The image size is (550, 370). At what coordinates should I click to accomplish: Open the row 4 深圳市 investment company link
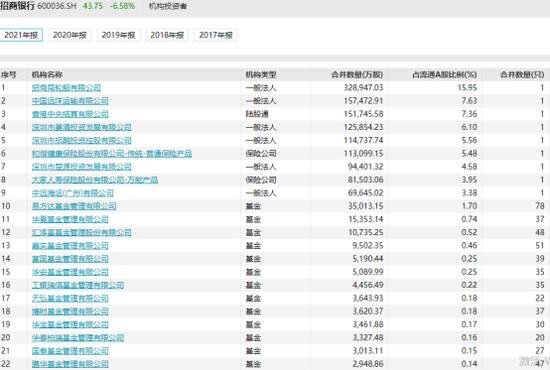82,127
